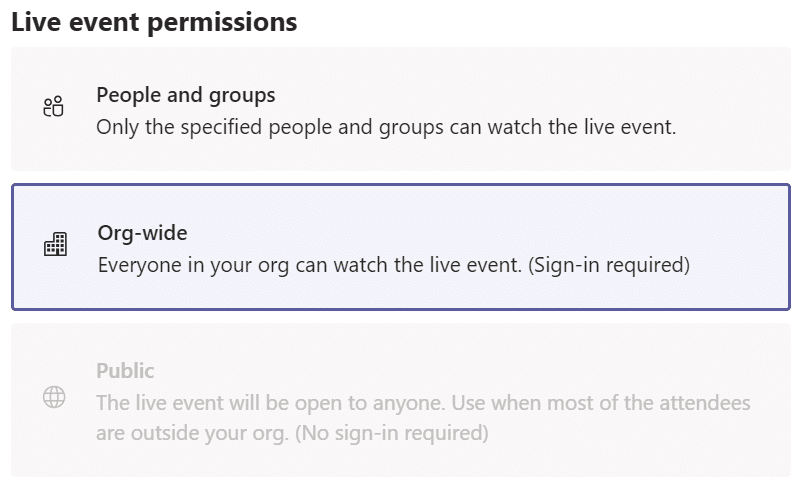
Task: Click the 'Live event permissions' heading
Action: coord(154,22)
